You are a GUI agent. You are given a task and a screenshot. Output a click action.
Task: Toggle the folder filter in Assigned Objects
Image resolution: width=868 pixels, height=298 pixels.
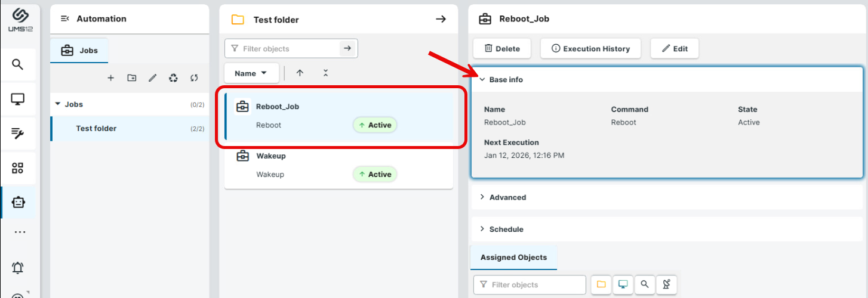point(601,285)
